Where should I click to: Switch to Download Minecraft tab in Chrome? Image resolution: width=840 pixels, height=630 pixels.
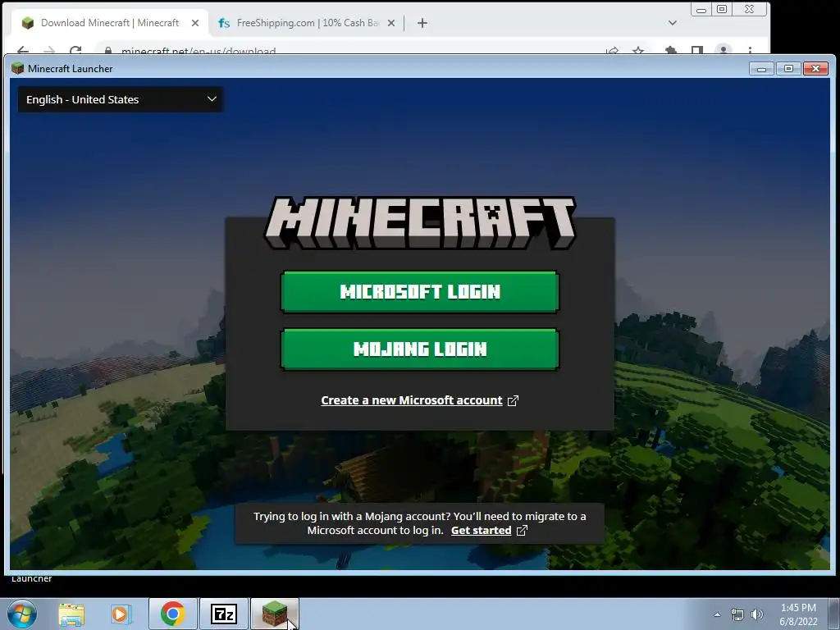tap(110, 23)
